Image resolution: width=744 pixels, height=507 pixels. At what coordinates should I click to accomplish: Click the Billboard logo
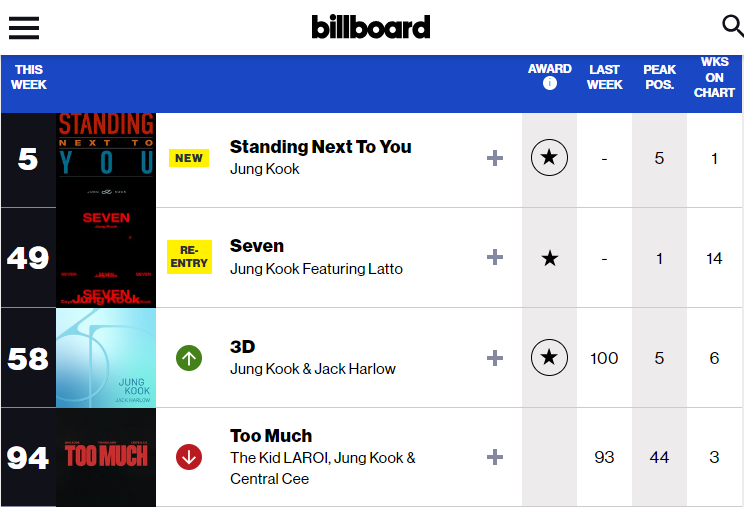click(371, 27)
